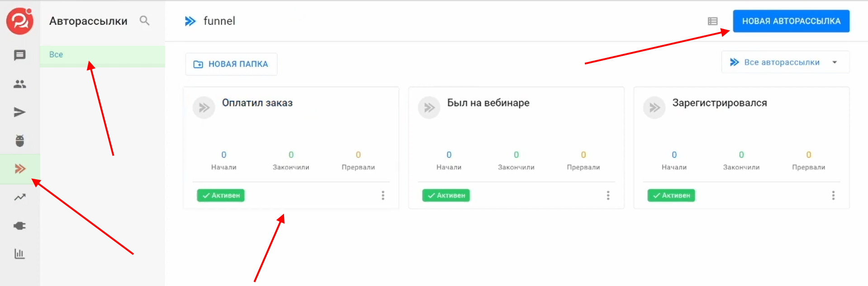Click the plug integrations sidebar icon
Image resolution: width=868 pixels, height=286 pixels.
click(19, 225)
